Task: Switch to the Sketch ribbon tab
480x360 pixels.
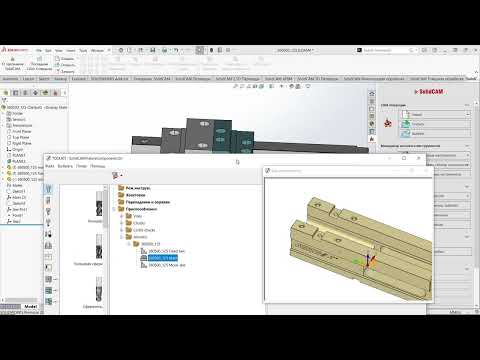Action: click(44, 79)
